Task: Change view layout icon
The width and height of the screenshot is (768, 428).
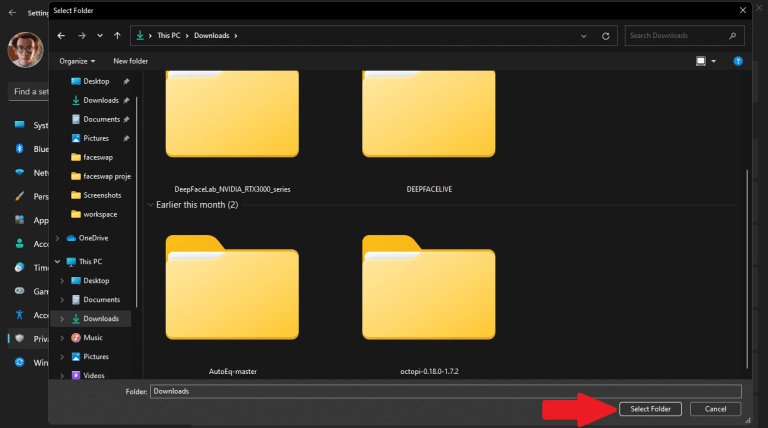Action: click(x=701, y=61)
